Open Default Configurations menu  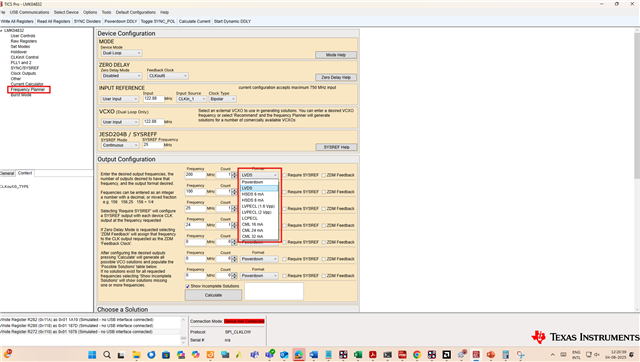click(x=136, y=12)
